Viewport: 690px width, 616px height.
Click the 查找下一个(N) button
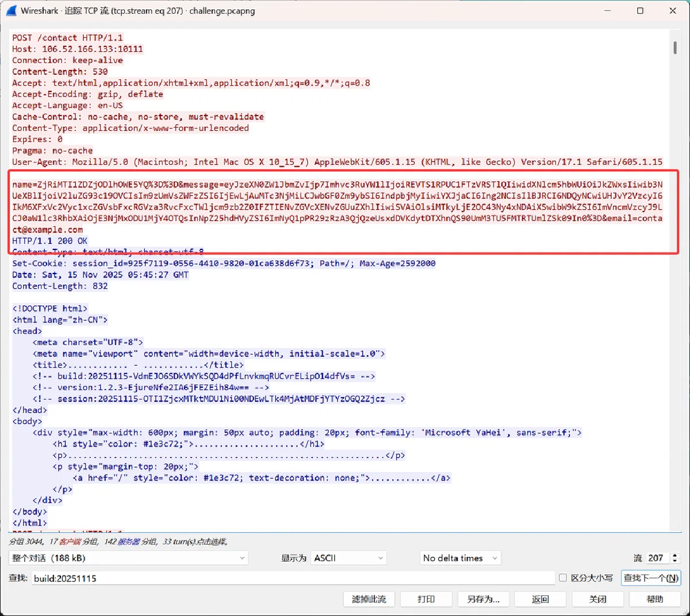point(651,578)
